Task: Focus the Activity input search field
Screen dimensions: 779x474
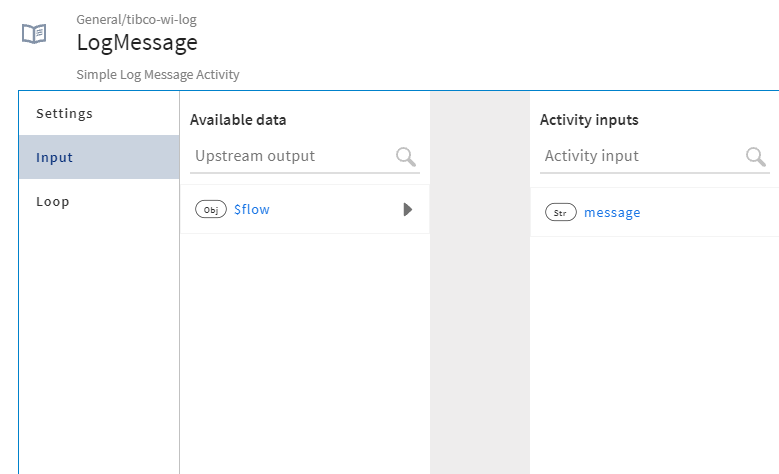Action: [x=640, y=156]
